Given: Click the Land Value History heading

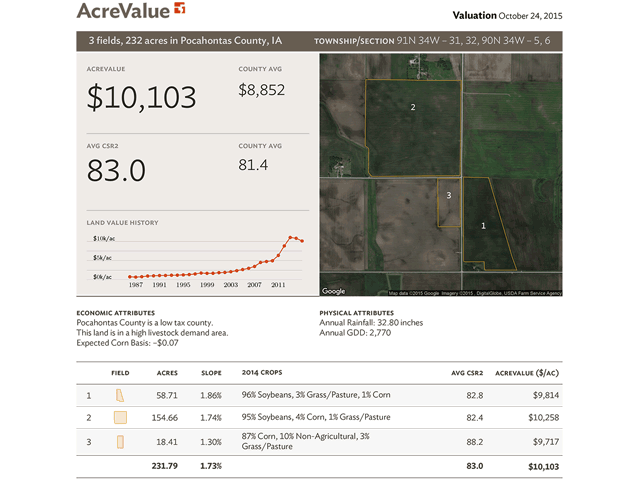Looking at the screenshot, I should click(122, 223).
